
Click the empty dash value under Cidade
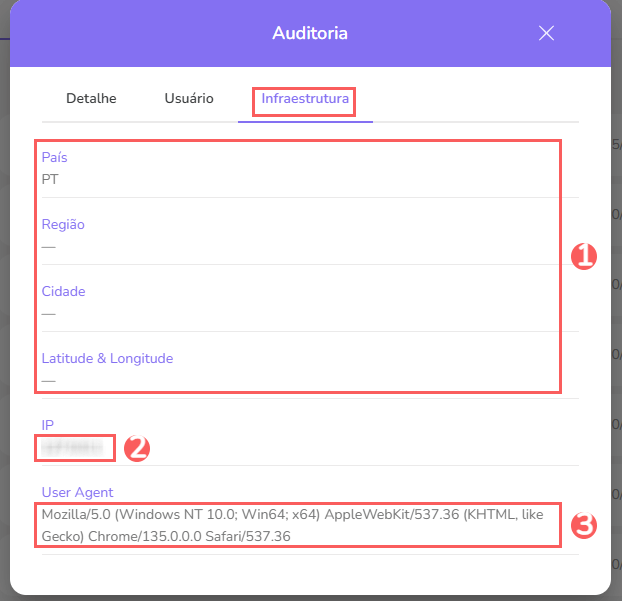49,313
